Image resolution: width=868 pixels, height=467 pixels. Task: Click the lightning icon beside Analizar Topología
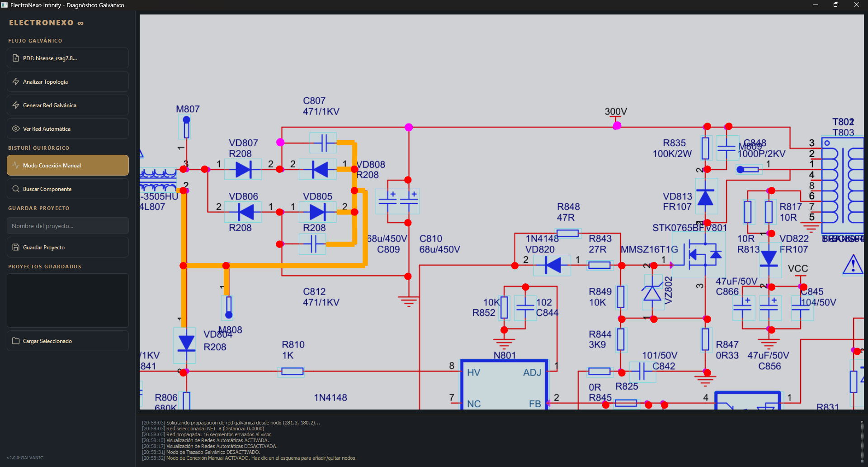click(x=16, y=81)
